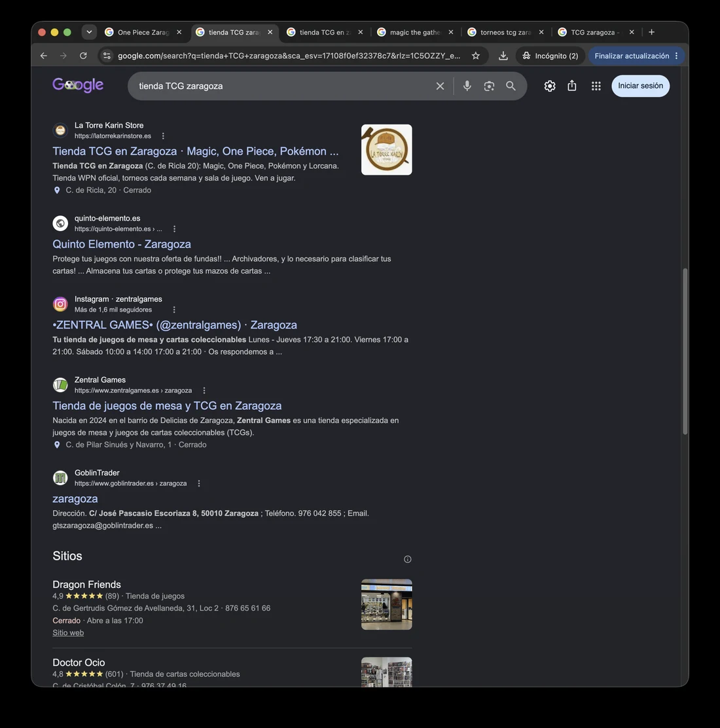Screen dimensions: 720x728
Task: Go forward in browser history
Action: point(63,56)
